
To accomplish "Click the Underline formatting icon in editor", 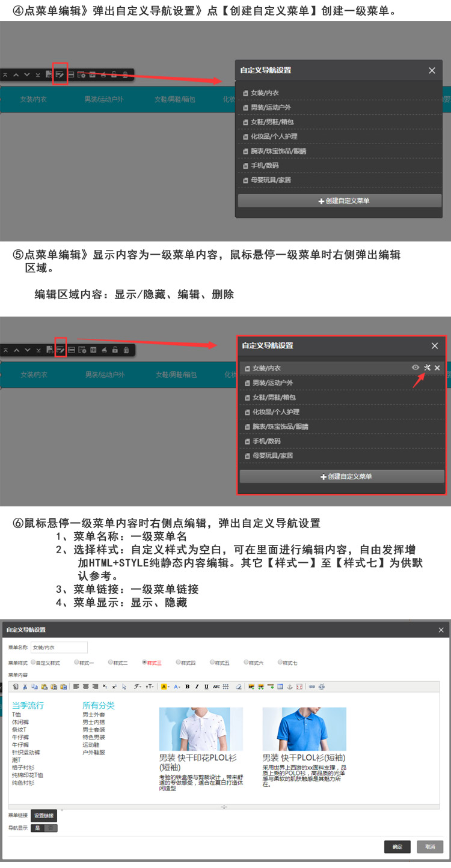I will (207, 687).
